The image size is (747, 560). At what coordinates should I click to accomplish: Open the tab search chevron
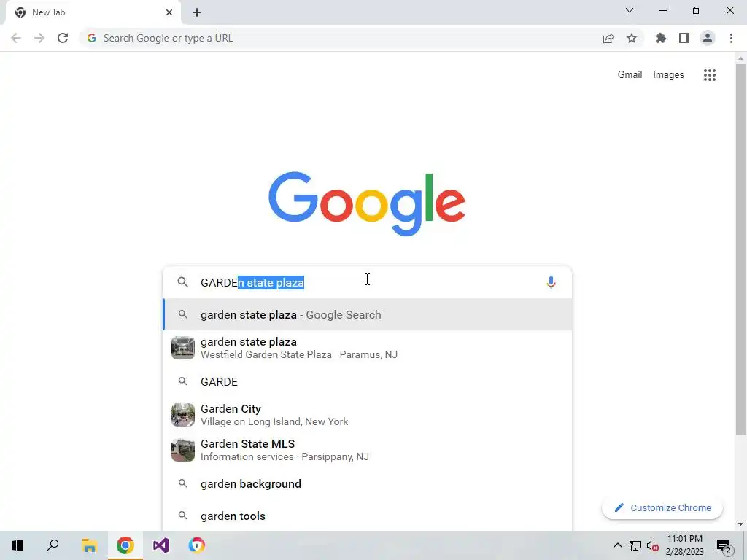(x=629, y=10)
